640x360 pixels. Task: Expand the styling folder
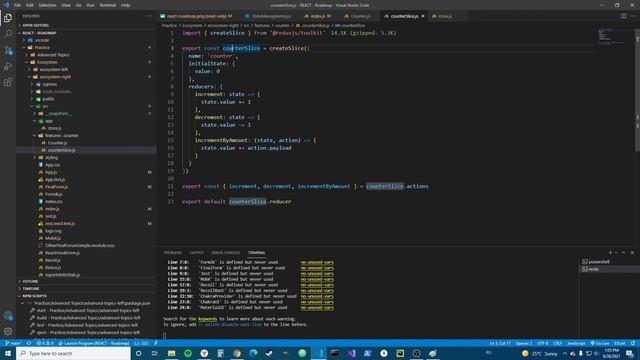pyautogui.click(x=51, y=158)
